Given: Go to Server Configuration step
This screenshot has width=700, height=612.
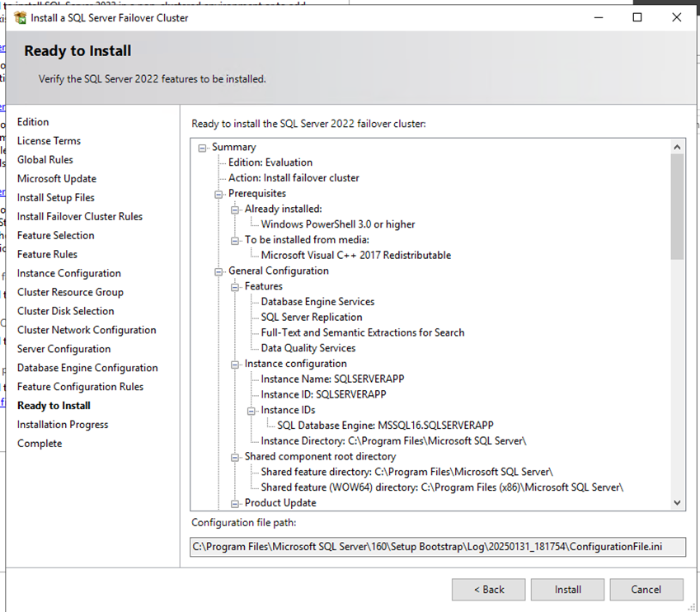Looking at the screenshot, I should 63,349.
